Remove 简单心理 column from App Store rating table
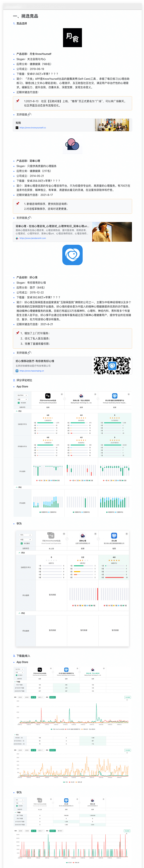The image size is (144, 868). (95, 394)
